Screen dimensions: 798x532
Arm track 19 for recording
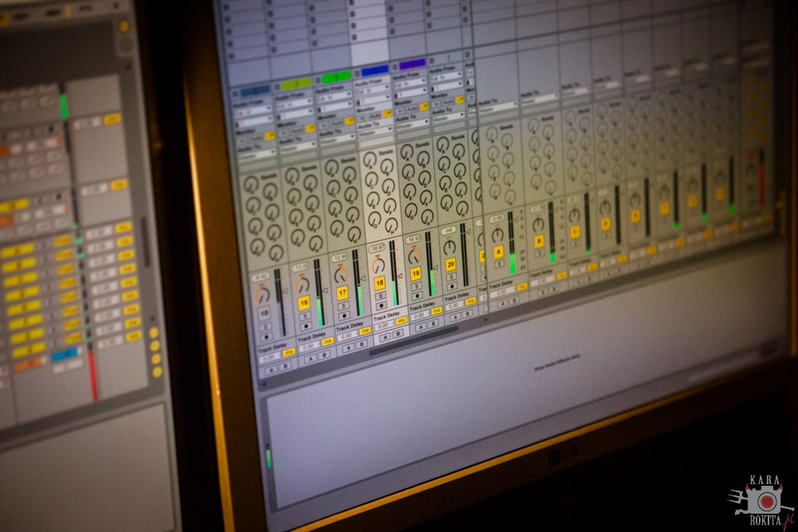[x=417, y=295]
